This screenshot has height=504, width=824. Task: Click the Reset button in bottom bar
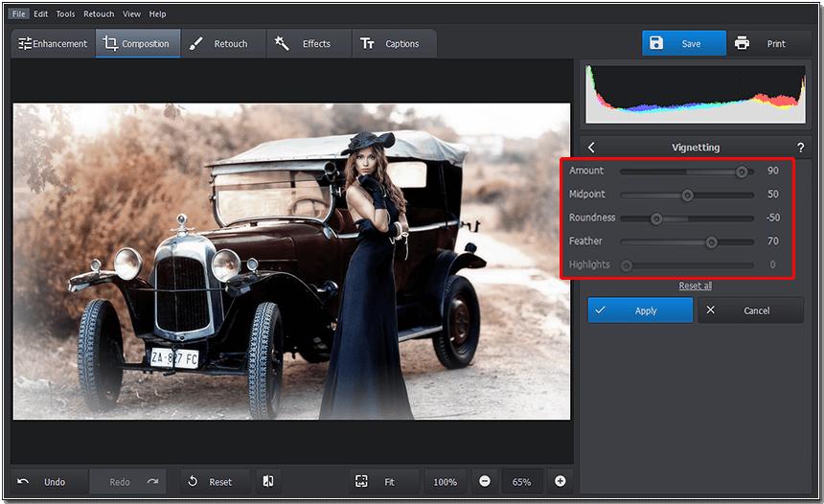click(x=216, y=481)
